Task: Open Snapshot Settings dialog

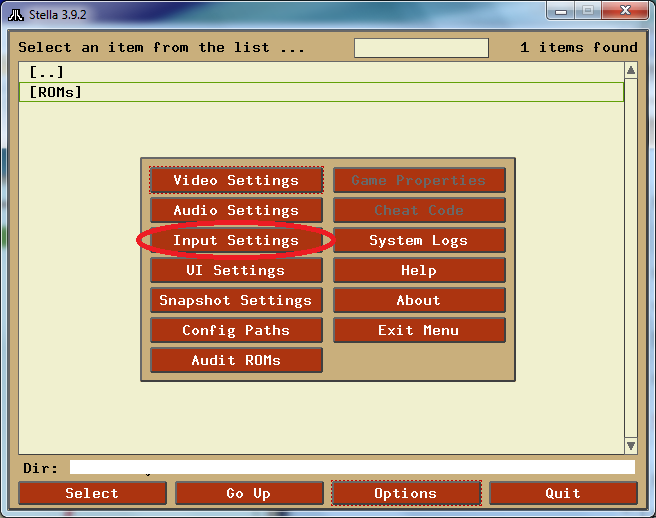Action: pos(236,300)
